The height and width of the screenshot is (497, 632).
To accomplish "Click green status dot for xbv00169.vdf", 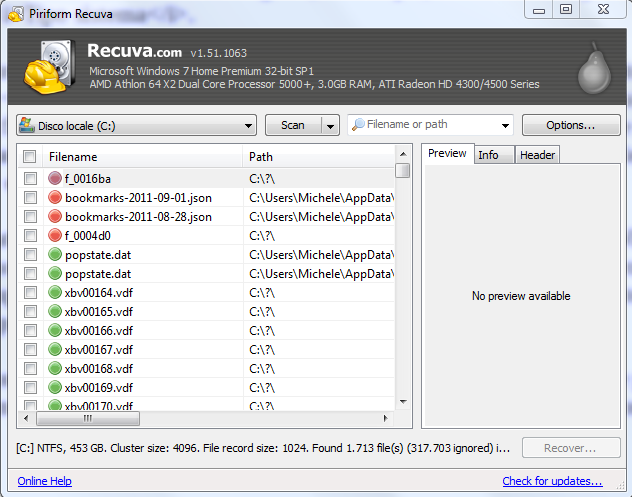I will tap(55, 387).
